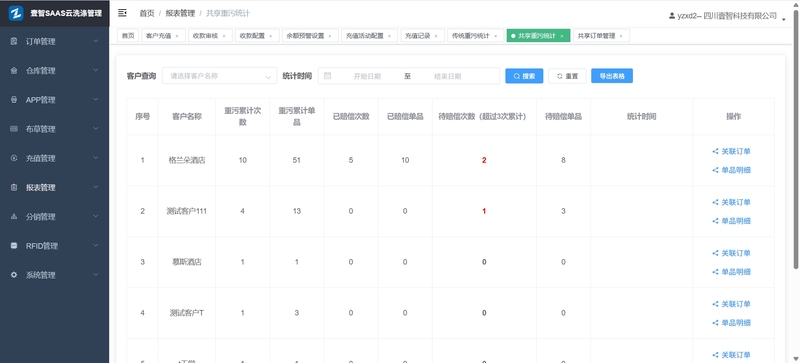The width and height of the screenshot is (800, 363).
Task: Open 单品明细 for 格兰朵酒店
Action: 732,170
